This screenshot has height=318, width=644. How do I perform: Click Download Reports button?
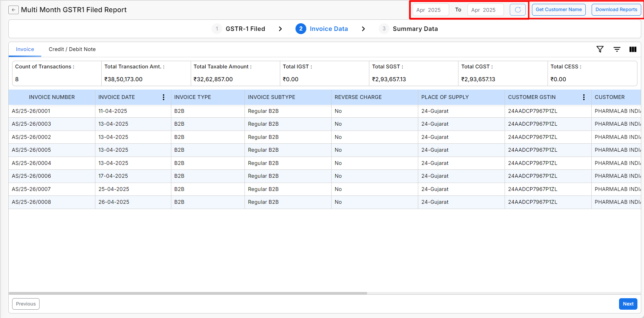point(616,10)
